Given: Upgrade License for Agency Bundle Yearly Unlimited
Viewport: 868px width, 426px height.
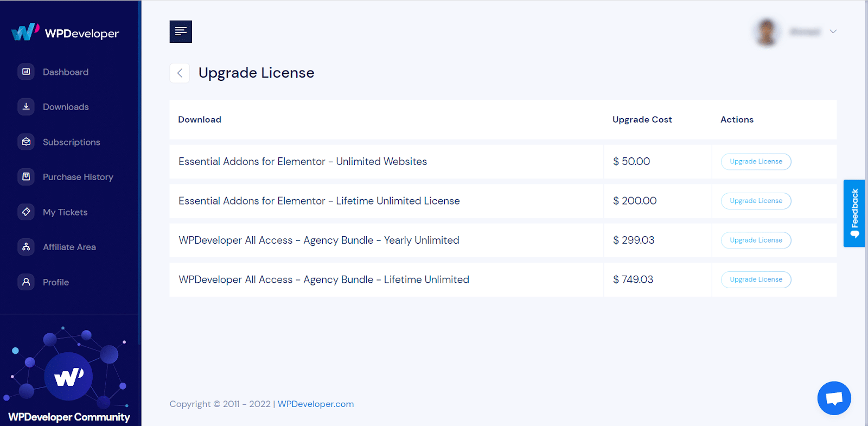Looking at the screenshot, I should coord(756,240).
